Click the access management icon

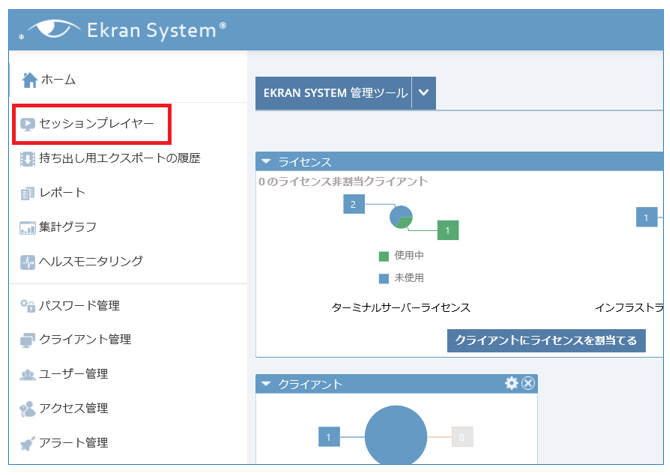click(x=28, y=409)
